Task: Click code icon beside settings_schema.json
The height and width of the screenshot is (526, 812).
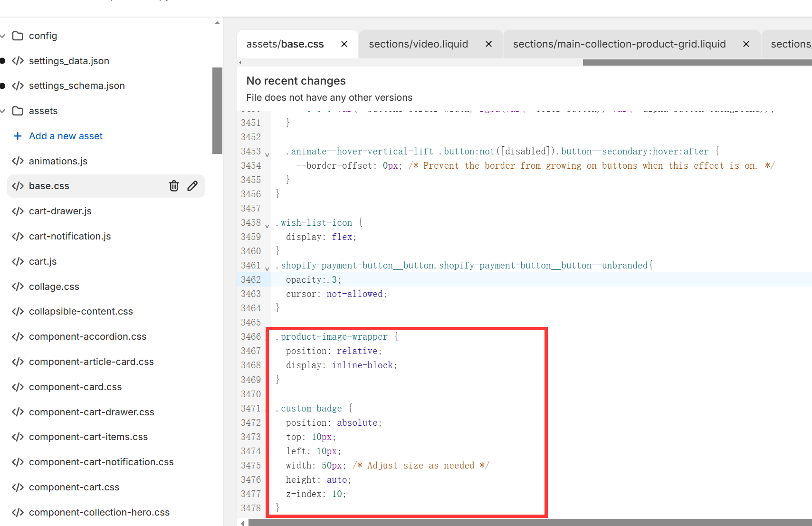Action: click(18, 86)
